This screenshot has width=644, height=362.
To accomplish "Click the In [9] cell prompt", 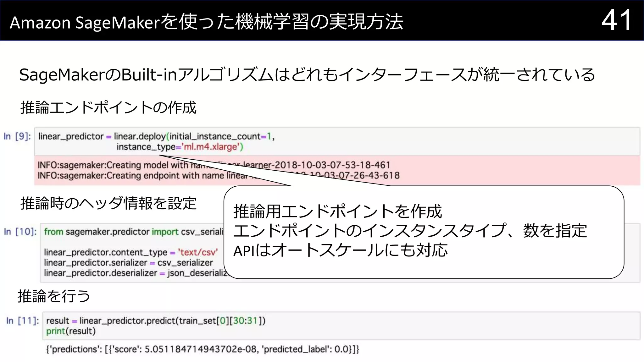I will tap(17, 136).
